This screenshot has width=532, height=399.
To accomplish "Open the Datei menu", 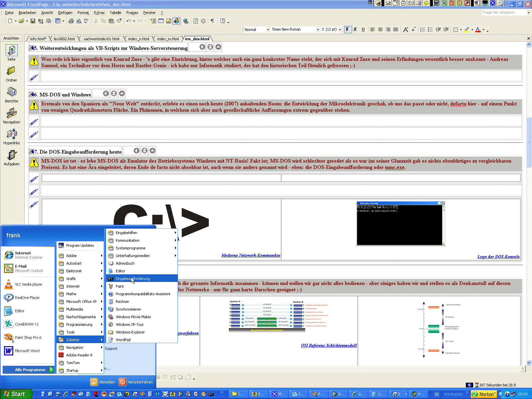I will [x=9, y=13].
